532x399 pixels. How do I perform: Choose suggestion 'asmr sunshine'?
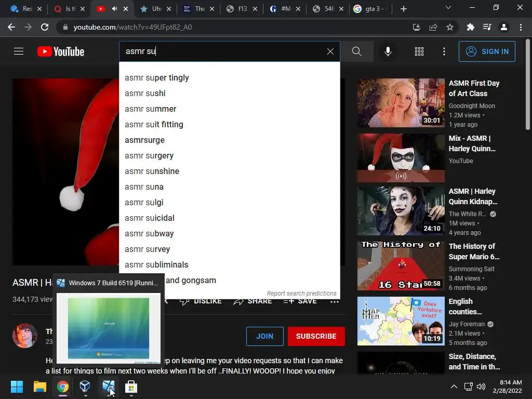pos(229,171)
